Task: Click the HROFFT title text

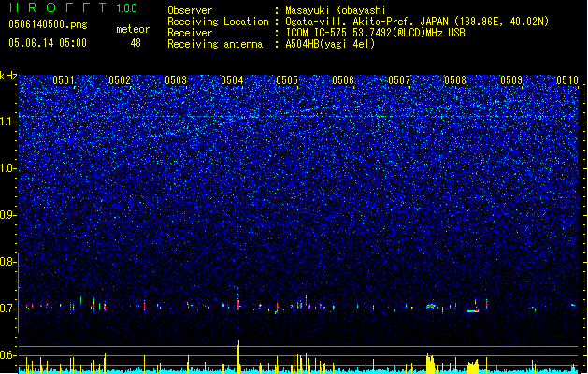Action: pos(58,7)
